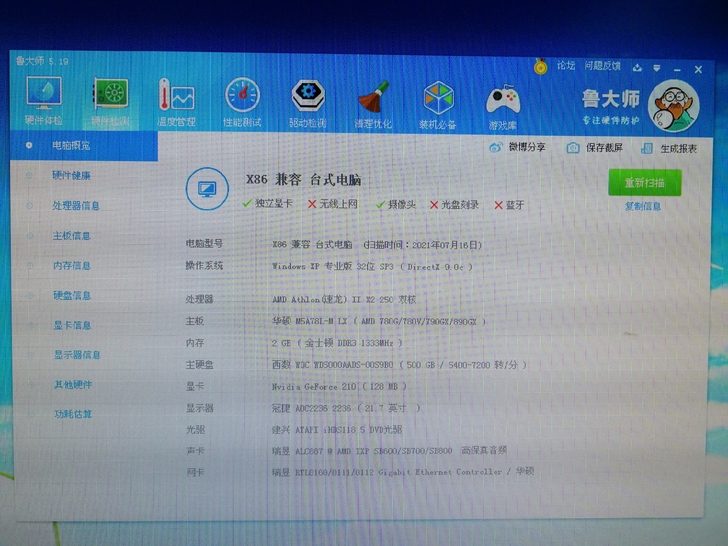
Task: Select 硬盘信息 sidebar item
Action: (x=72, y=295)
